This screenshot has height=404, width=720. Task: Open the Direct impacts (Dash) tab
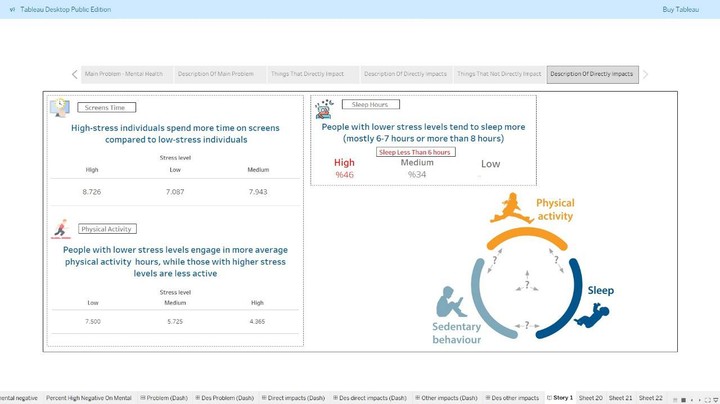coord(293,398)
